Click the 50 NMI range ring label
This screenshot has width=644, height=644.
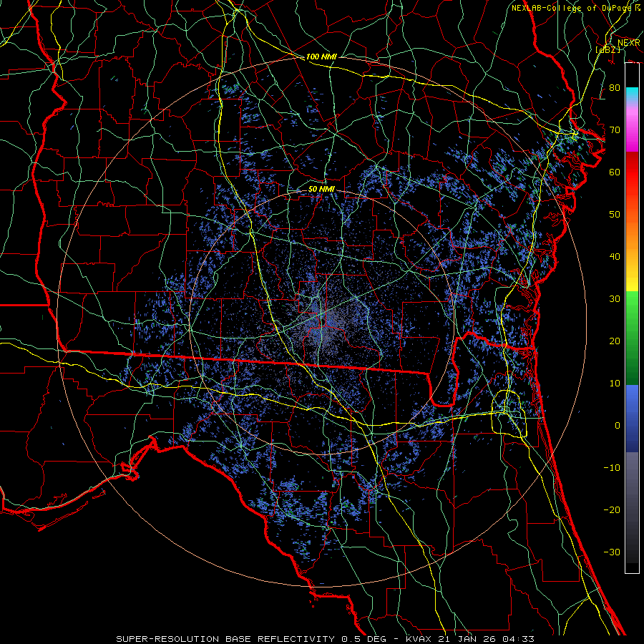[x=321, y=189]
